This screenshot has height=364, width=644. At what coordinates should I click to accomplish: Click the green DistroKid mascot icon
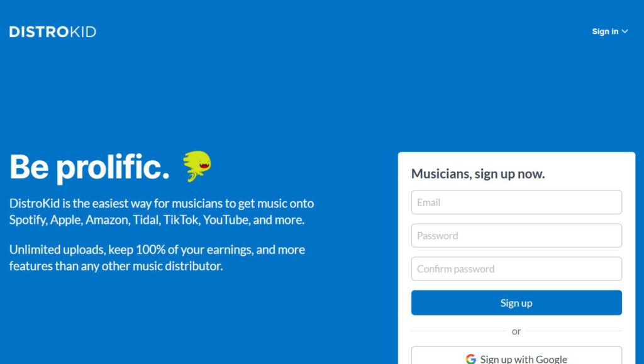click(197, 166)
